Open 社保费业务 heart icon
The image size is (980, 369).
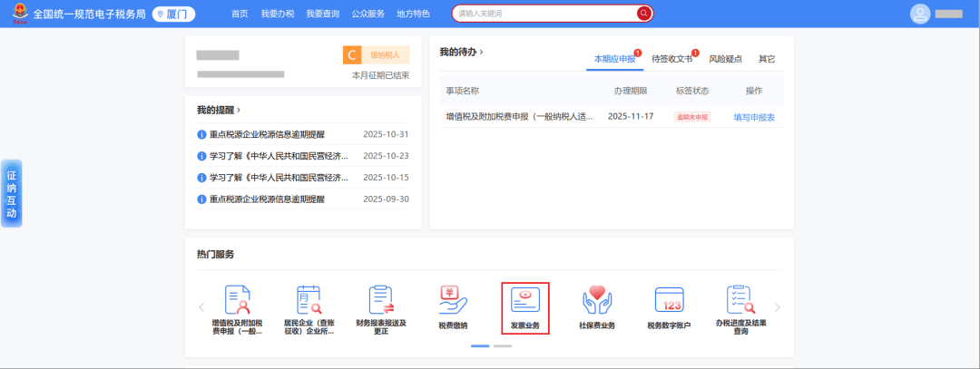pos(596,300)
